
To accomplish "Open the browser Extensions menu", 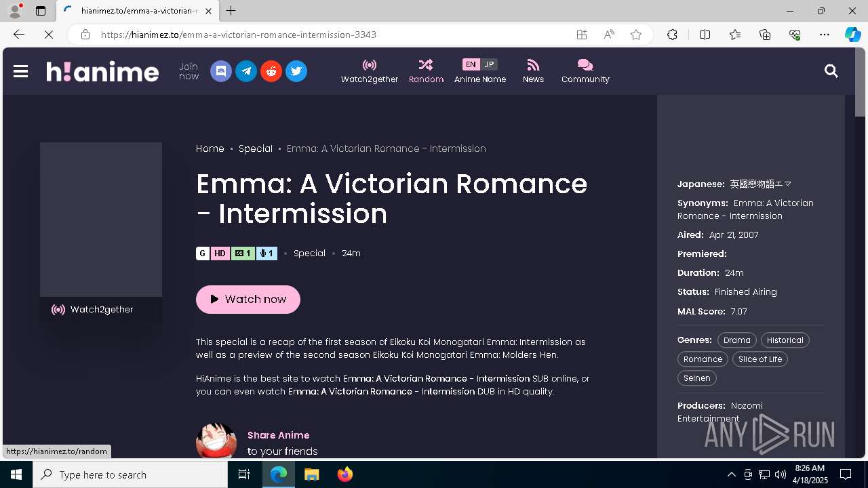I will (x=672, y=35).
